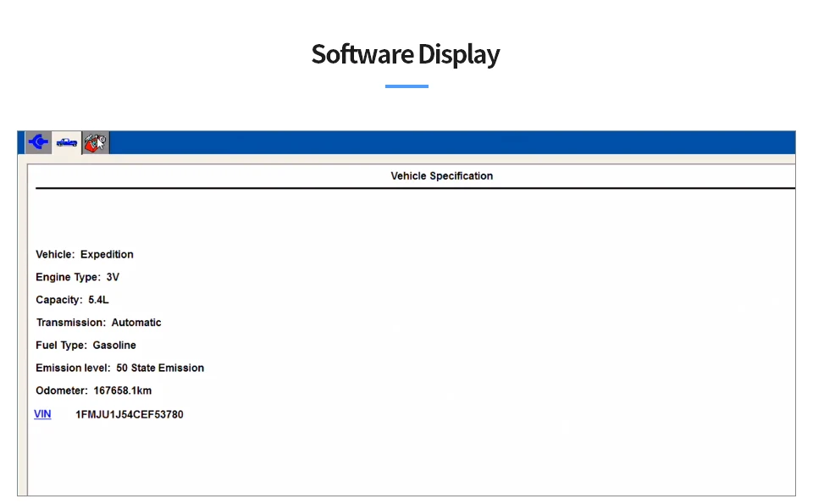Click the Odometer: 167658.1km line
The height and width of the screenshot is (504, 813).
tap(93, 390)
